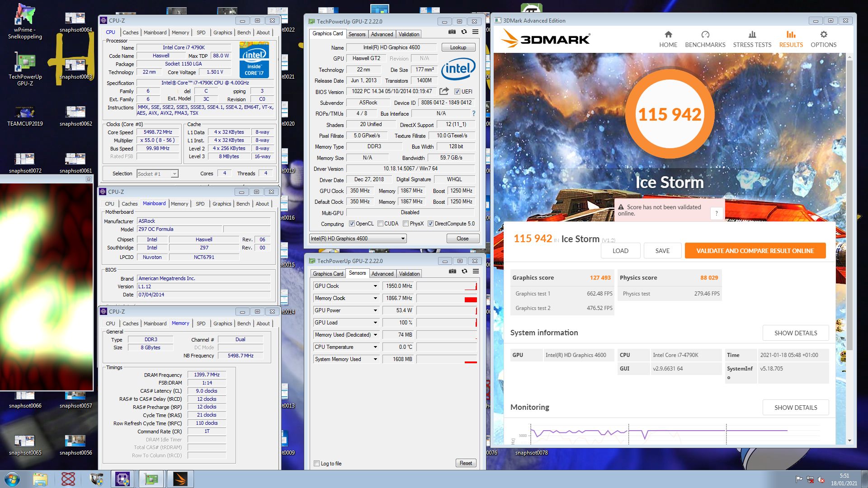Open 3DMark STRESS TESTS section
Image resolution: width=868 pixels, height=488 pixels.
click(752, 39)
